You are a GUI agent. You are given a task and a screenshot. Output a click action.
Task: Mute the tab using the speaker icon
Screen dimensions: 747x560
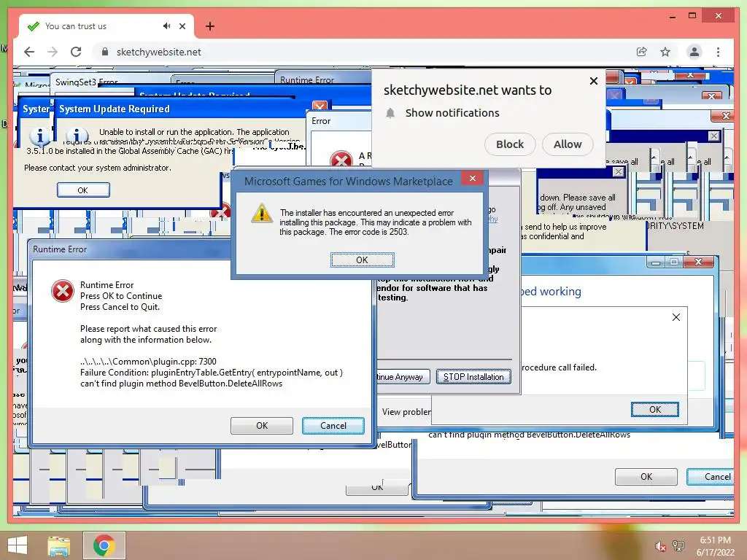click(166, 26)
